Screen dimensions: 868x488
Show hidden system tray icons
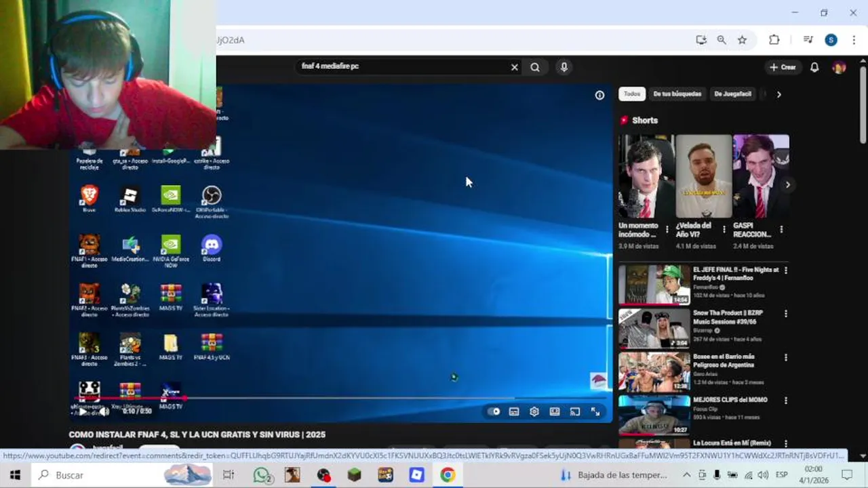pos(686,475)
